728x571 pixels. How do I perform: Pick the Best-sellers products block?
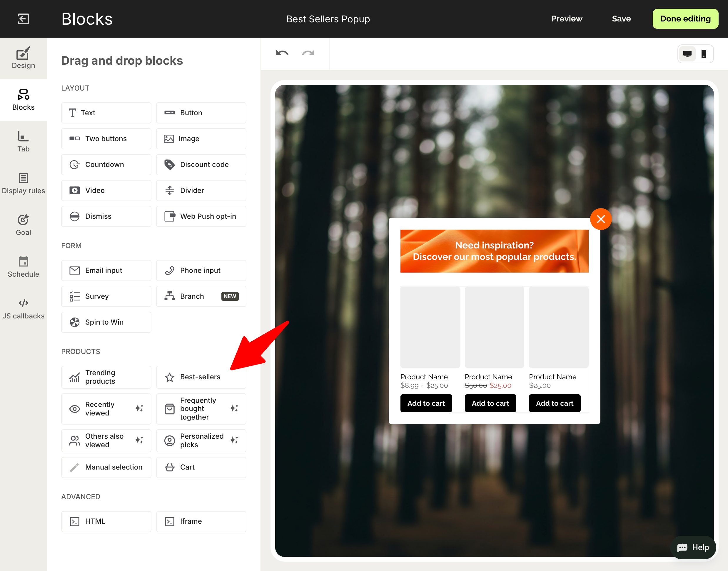201,377
